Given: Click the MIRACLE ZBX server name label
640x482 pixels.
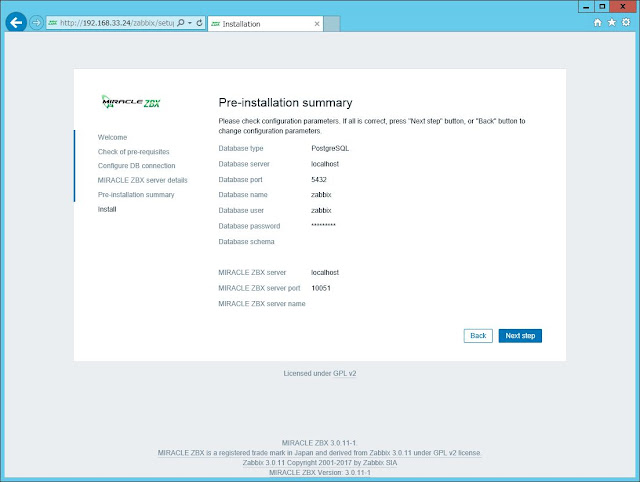Looking at the screenshot, I should [262, 304].
